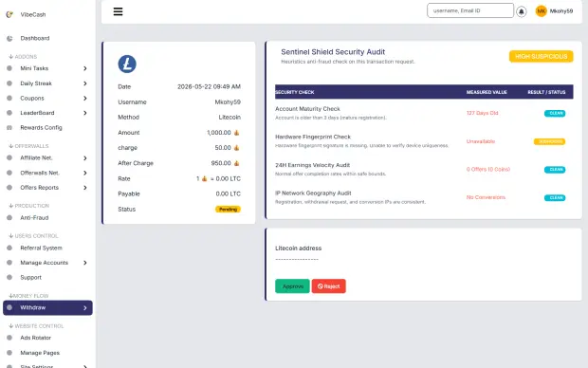Image resolution: width=588 pixels, height=368 pixels.
Task: Expand the Withdraw menu chevron
Action: 85,308
